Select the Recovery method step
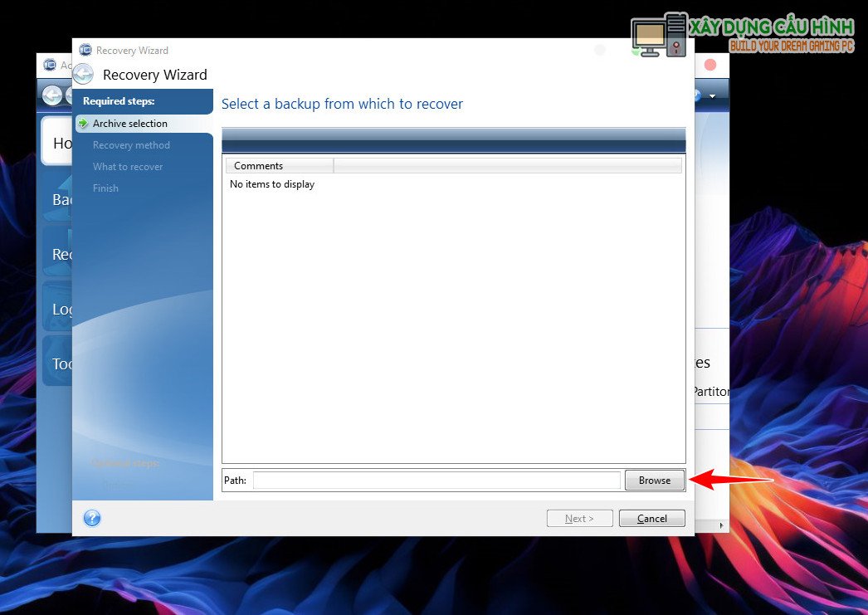The height and width of the screenshot is (615, 868). 131,145
